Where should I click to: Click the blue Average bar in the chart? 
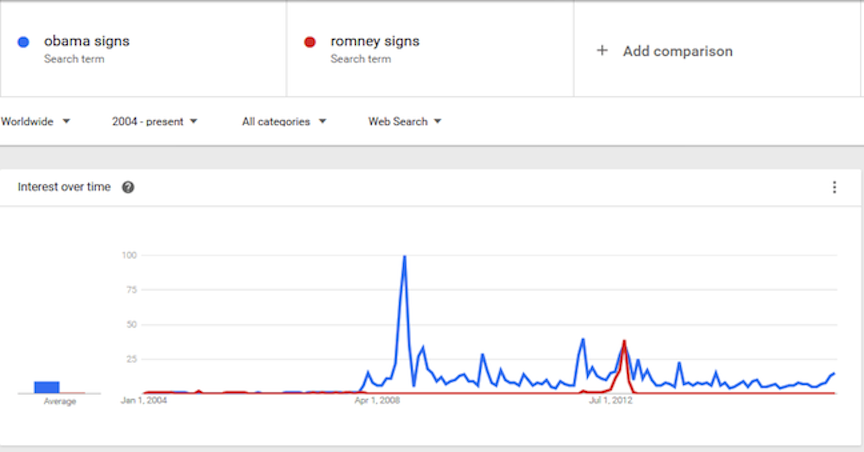[47, 388]
